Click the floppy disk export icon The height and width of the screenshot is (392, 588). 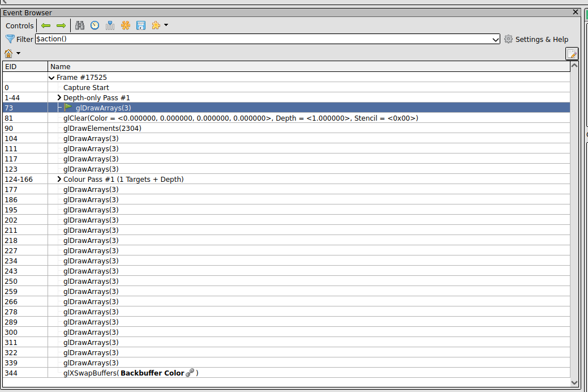pos(141,25)
